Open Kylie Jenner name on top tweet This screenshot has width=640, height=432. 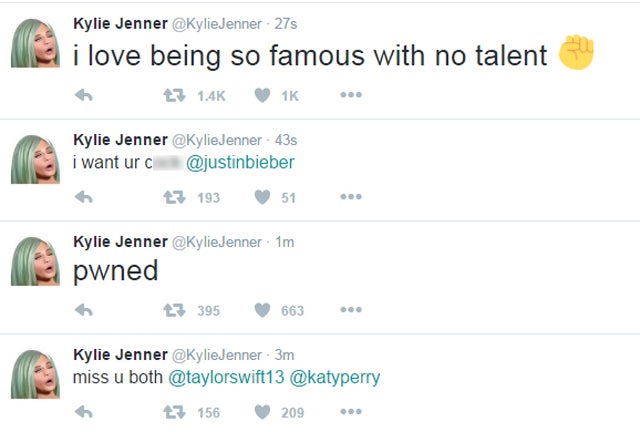pos(120,23)
